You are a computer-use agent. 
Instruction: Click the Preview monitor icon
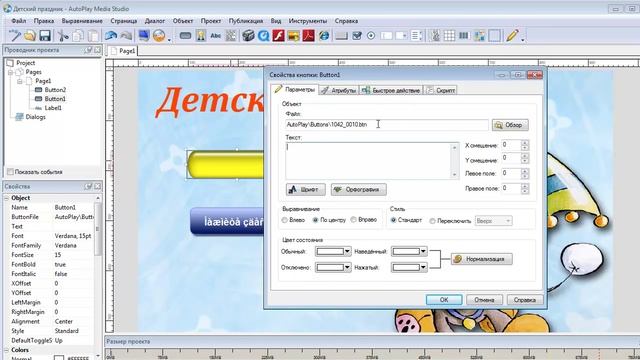click(x=144, y=36)
